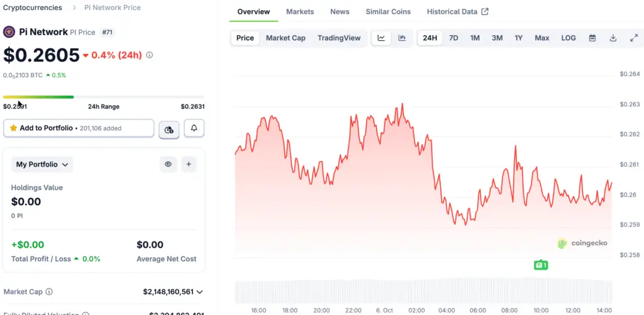Click the plus icon in My Portfolio
The image size is (644, 315).
[x=189, y=165]
